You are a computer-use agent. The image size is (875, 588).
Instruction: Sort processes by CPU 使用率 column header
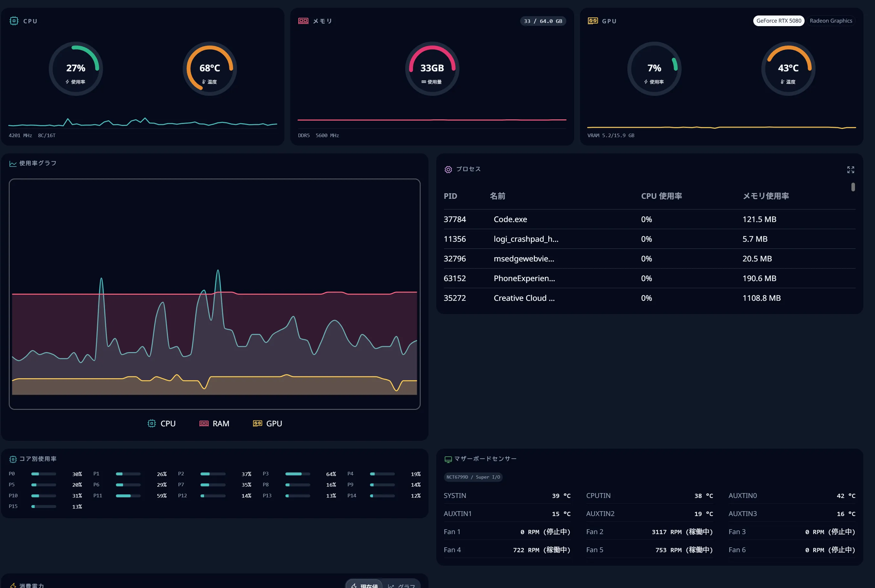coord(662,196)
